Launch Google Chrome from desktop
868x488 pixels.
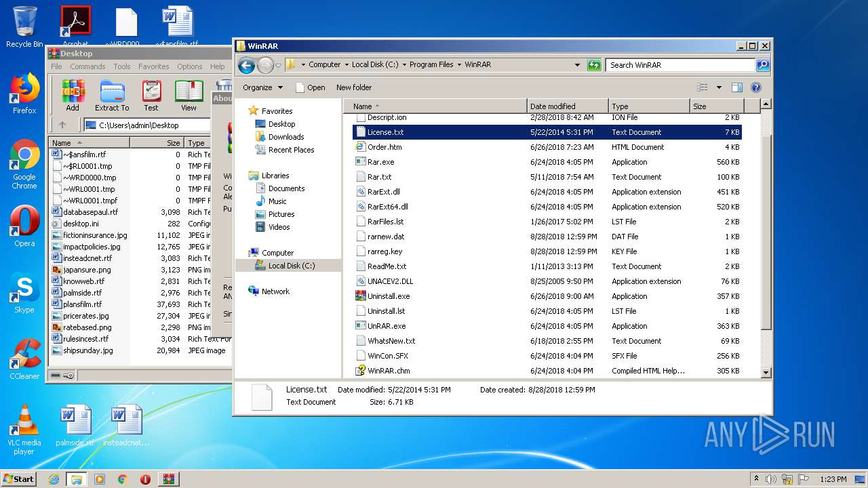[24, 164]
